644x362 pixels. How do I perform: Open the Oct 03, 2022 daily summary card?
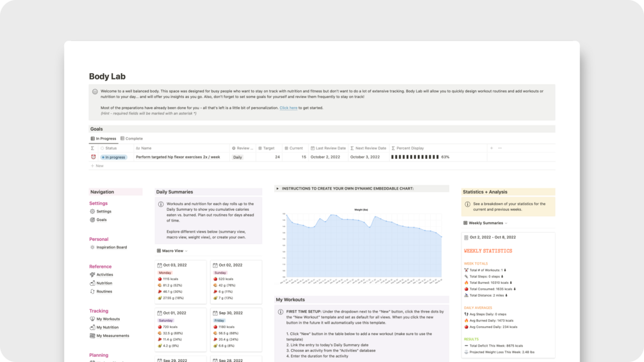(180, 282)
